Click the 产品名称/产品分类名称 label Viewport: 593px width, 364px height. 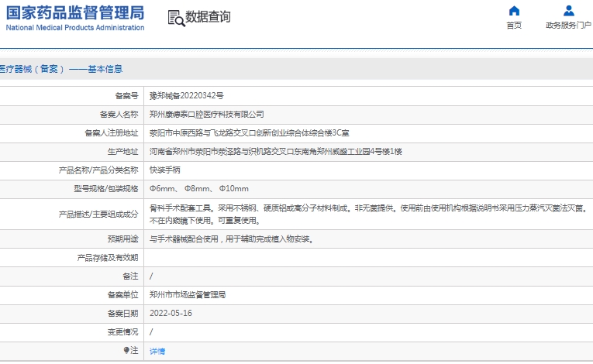click(x=98, y=170)
